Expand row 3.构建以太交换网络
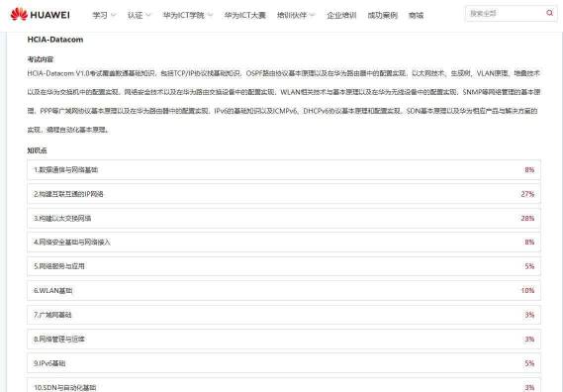 [x=284, y=218]
